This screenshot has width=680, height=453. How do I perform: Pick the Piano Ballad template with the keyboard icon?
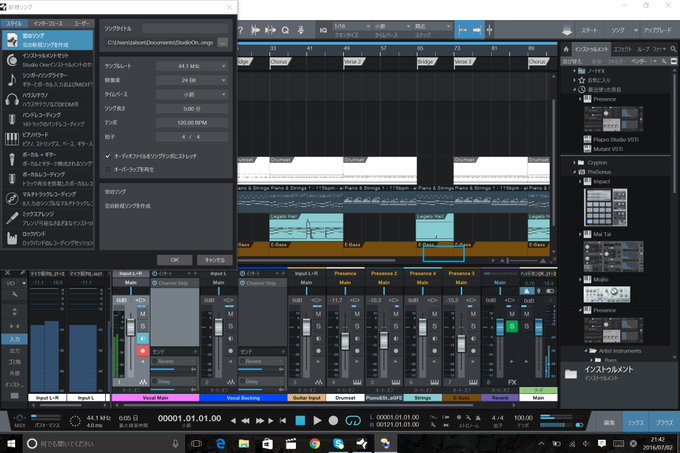click(x=48, y=139)
